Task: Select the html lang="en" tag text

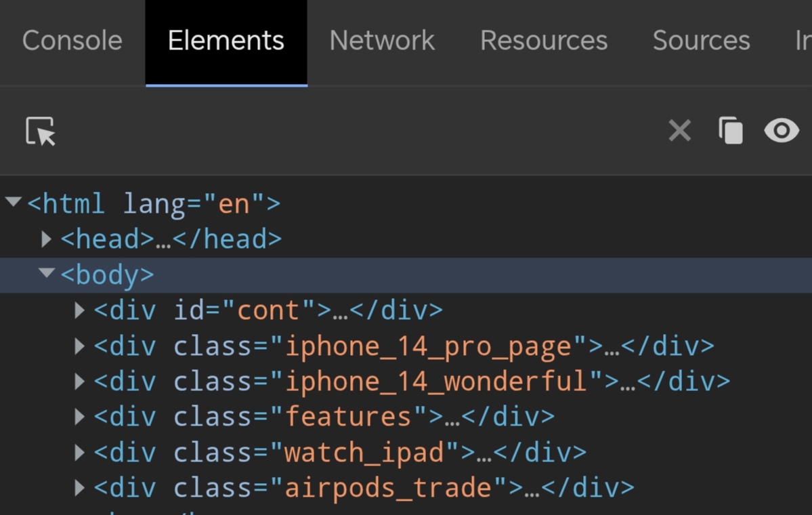Action: [154, 203]
